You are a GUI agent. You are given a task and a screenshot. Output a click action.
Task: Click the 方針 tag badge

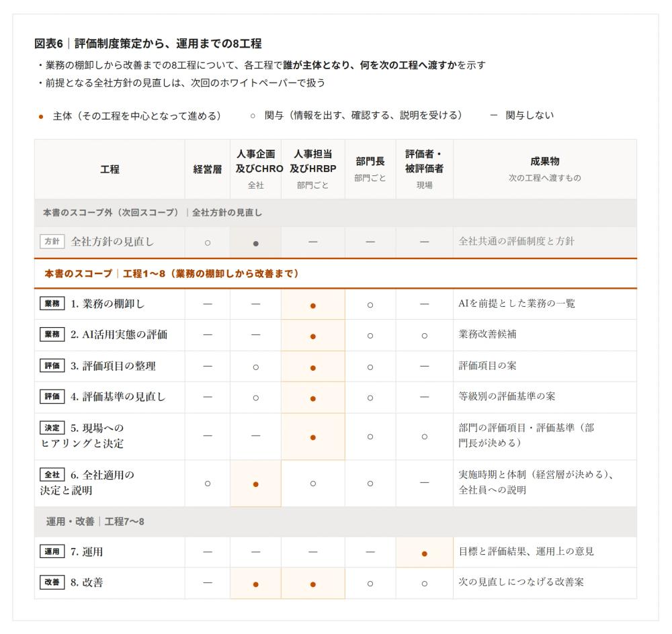[x=52, y=241]
